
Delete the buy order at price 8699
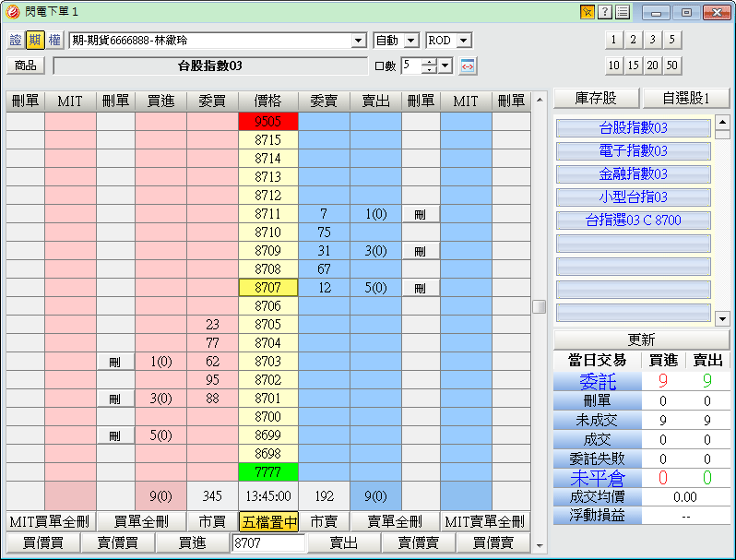115,435
